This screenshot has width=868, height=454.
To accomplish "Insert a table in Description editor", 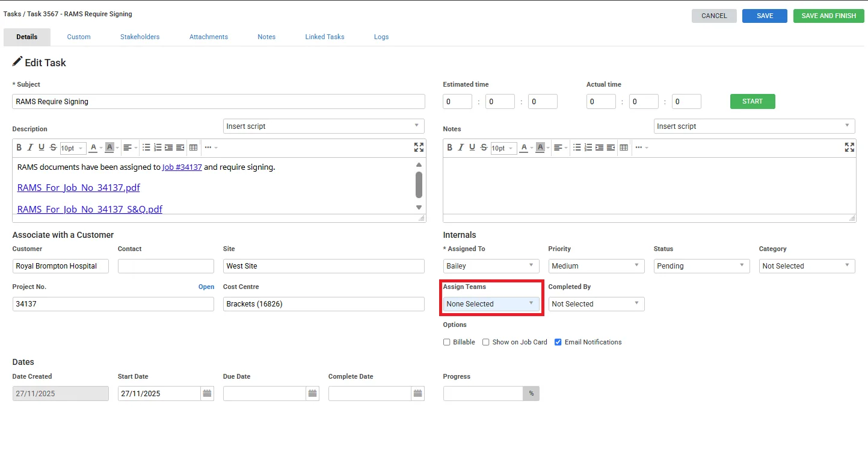I will [193, 148].
